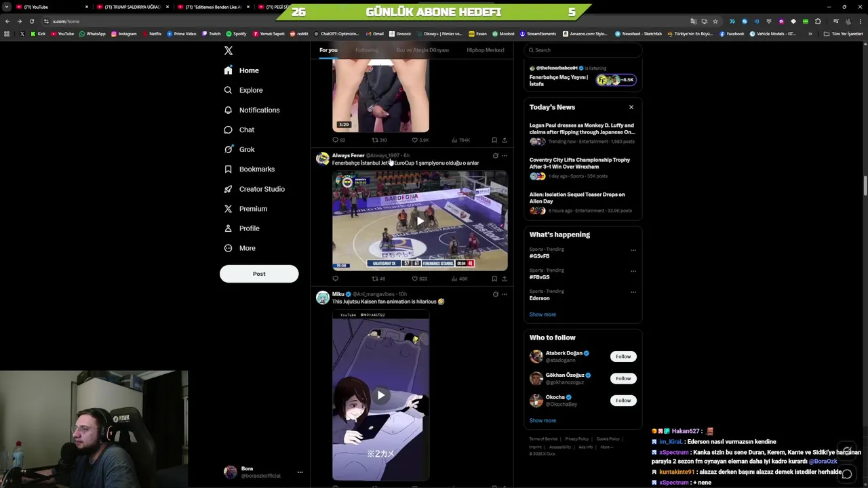Open more options on the Miku post
The height and width of the screenshot is (488, 868).
(505, 294)
